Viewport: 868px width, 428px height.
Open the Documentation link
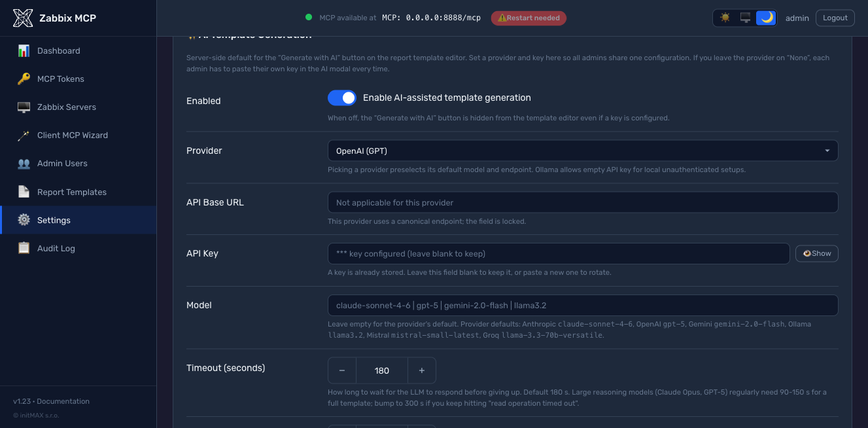click(64, 401)
